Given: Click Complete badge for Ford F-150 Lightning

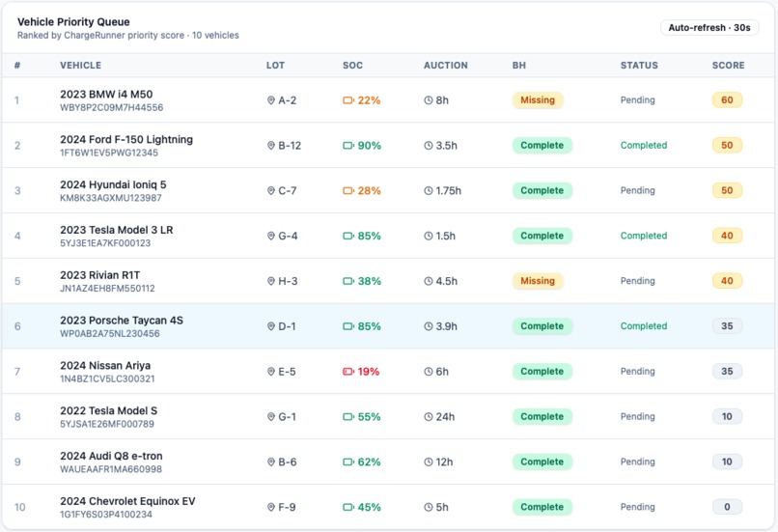Looking at the screenshot, I should tap(542, 146).
